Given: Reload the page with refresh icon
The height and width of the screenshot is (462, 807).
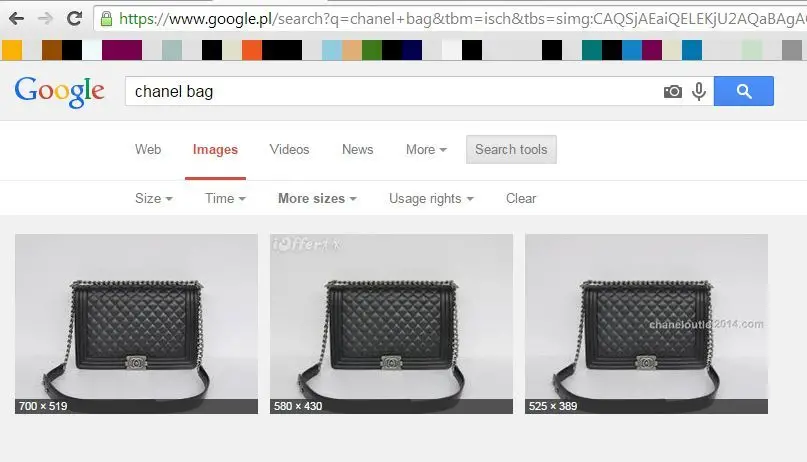Looking at the screenshot, I should 75,19.
